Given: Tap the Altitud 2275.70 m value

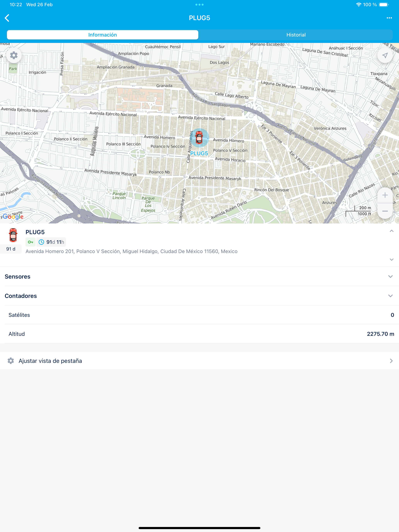Looking at the screenshot, I should coord(380,334).
